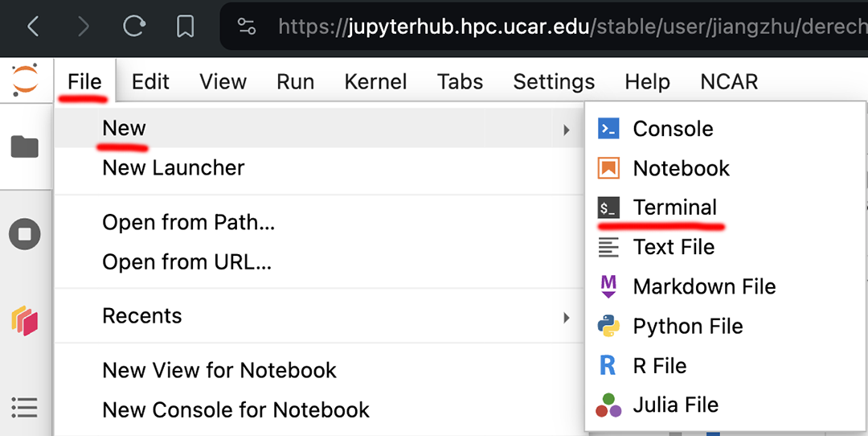Click the site settings icon in address bar
The width and height of the screenshot is (868, 436).
[247, 27]
